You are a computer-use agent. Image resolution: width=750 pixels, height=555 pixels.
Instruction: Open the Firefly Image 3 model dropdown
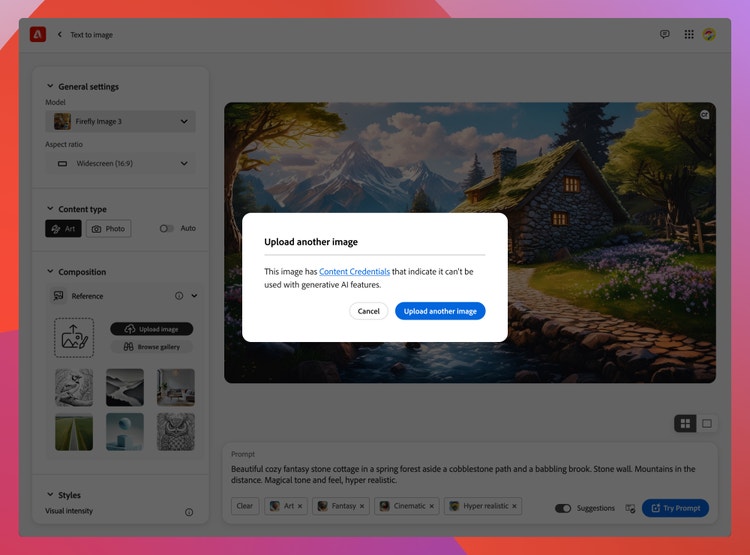pos(121,122)
